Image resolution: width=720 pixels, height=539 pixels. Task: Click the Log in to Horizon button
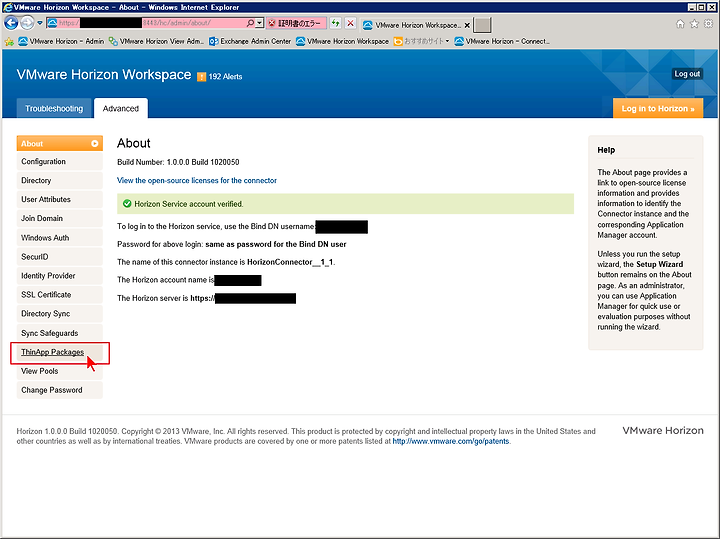658,108
